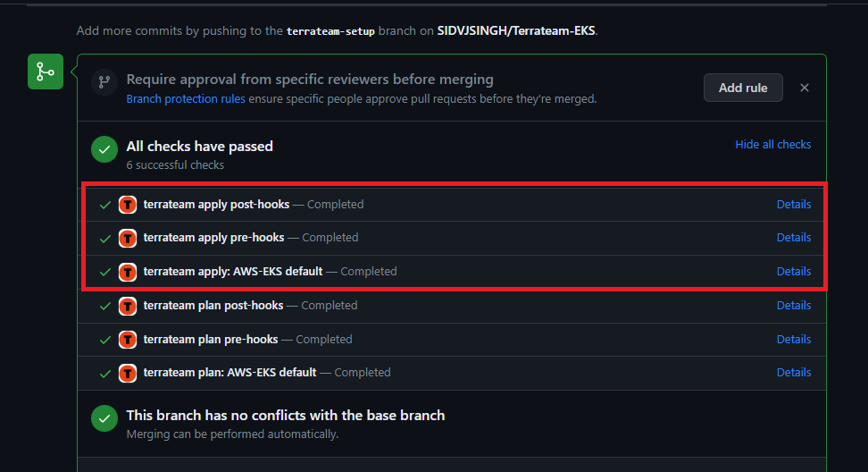The width and height of the screenshot is (868, 472).
Task: Click the green check next to All checks have passed
Action: point(104,149)
